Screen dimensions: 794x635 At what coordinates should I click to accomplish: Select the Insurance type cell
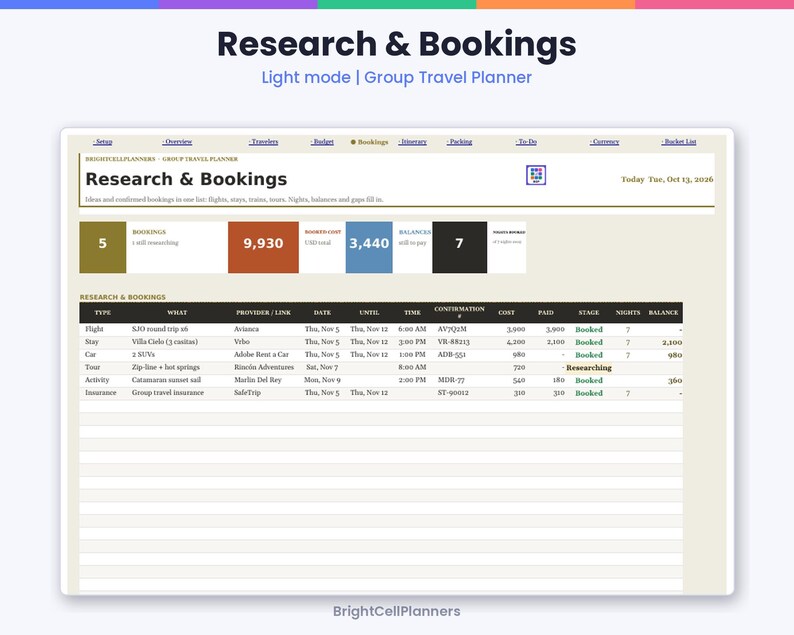click(101, 392)
